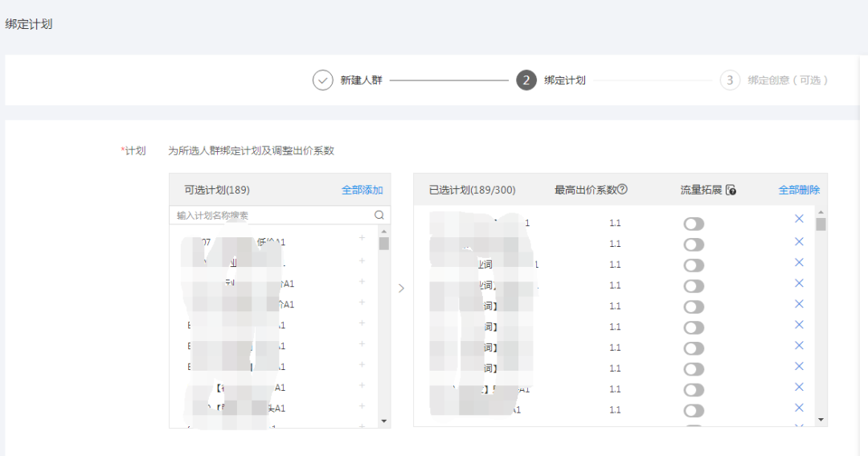Enable 流量拓展 toggle for the first plan
This screenshot has height=456, width=868.
coord(694,224)
